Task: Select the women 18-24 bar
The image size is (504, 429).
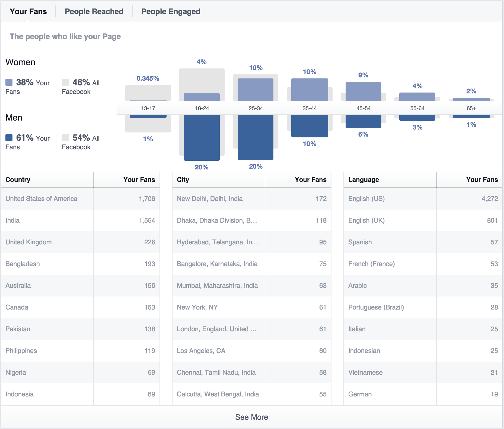Action: 202,97
